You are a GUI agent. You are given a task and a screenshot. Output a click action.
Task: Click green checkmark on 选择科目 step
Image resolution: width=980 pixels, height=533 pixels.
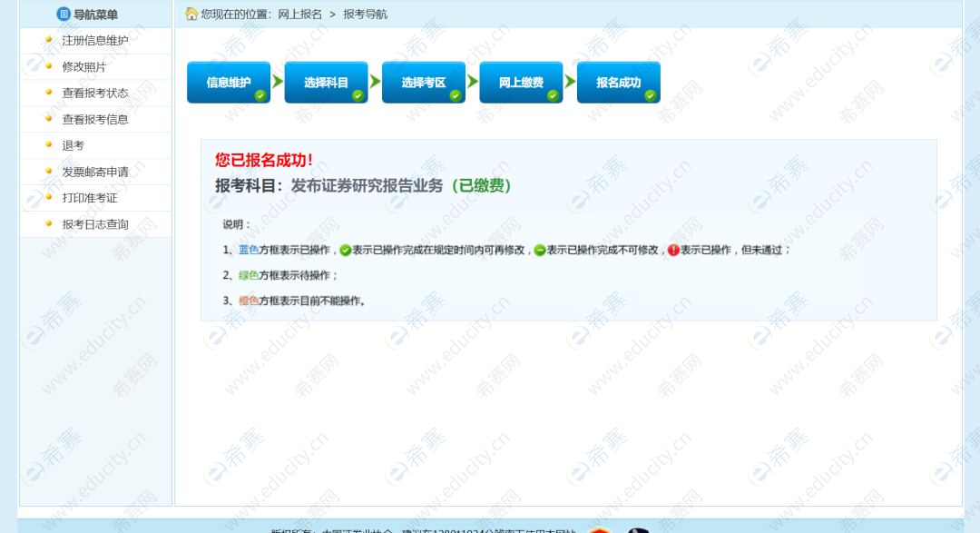click(x=358, y=95)
